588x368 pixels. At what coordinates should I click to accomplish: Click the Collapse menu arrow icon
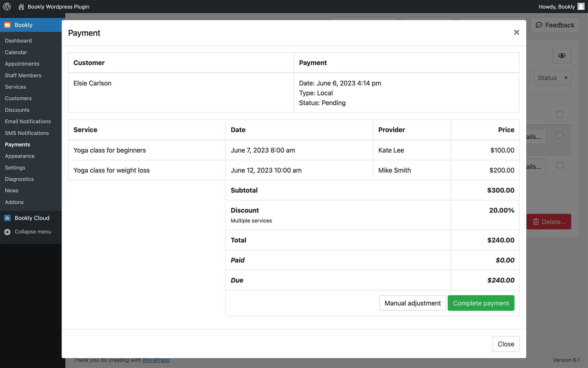click(x=7, y=232)
